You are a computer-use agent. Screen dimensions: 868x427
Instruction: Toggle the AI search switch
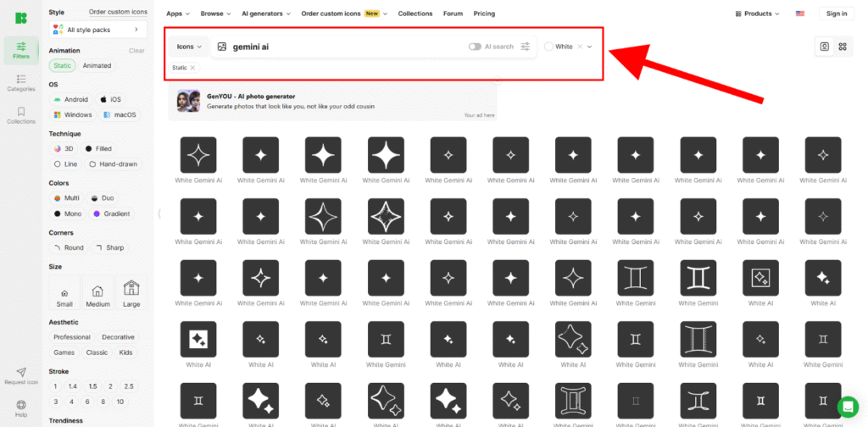(x=475, y=47)
